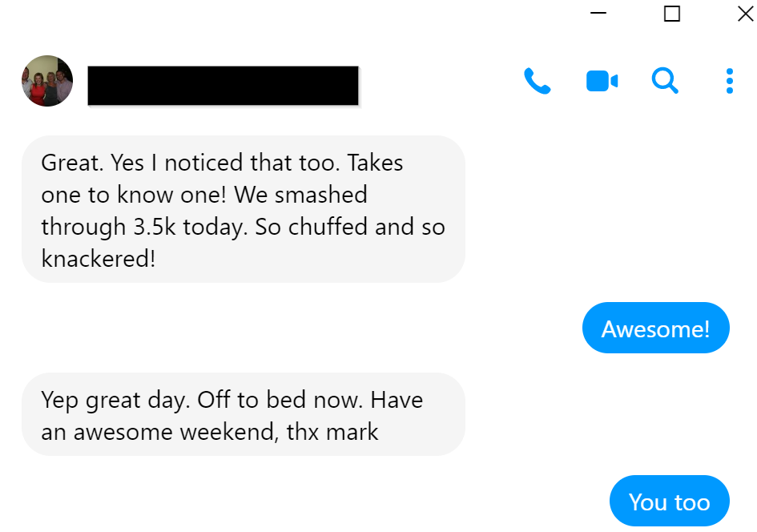Maximize the chat window
This screenshot has width=757, height=532.
672,14
